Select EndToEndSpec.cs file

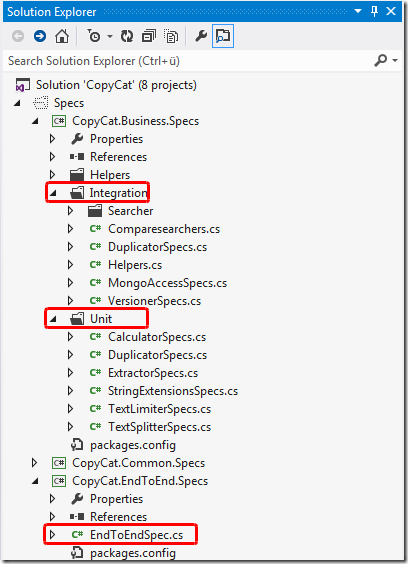click(x=136, y=535)
